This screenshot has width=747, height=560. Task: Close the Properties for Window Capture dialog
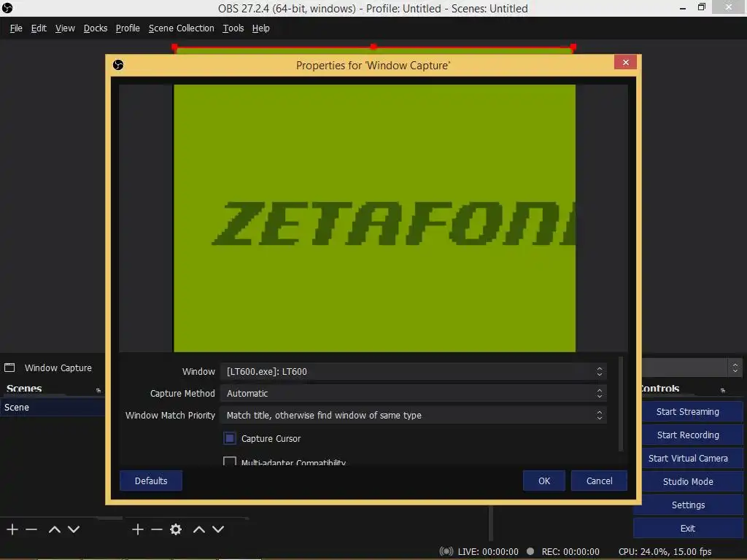625,63
